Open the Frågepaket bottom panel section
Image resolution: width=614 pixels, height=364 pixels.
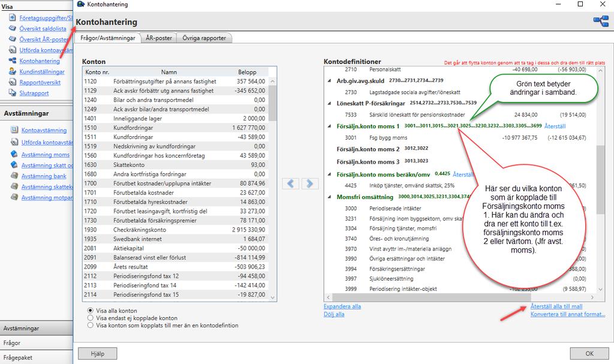37,357
